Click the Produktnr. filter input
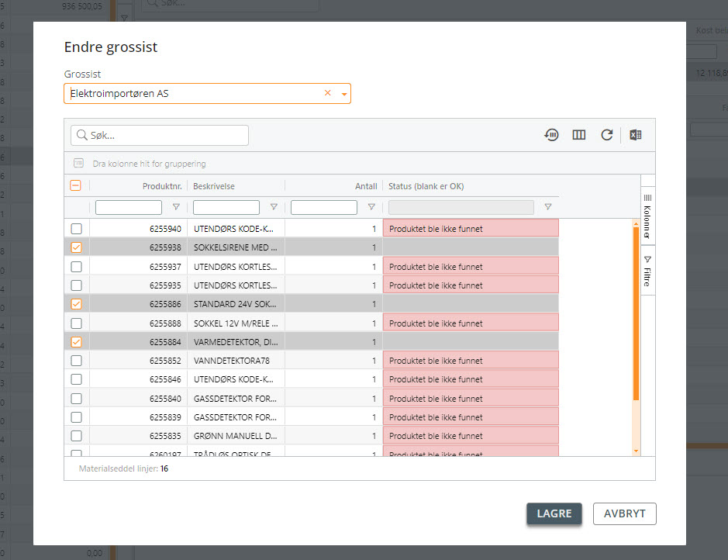The width and height of the screenshot is (728, 560). click(x=129, y=207)
